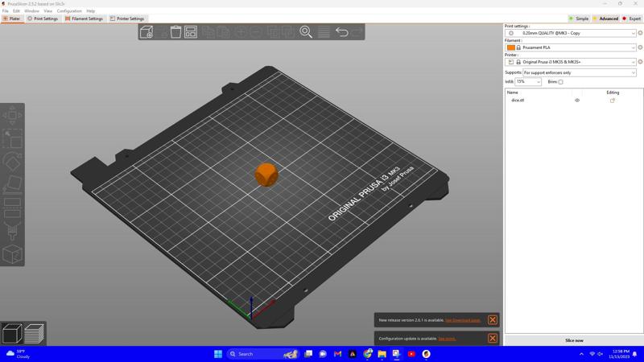Open YouTube from the taskbar
Image resolution: width=644 pixels, height=362 pixels.
coord(411,354)
